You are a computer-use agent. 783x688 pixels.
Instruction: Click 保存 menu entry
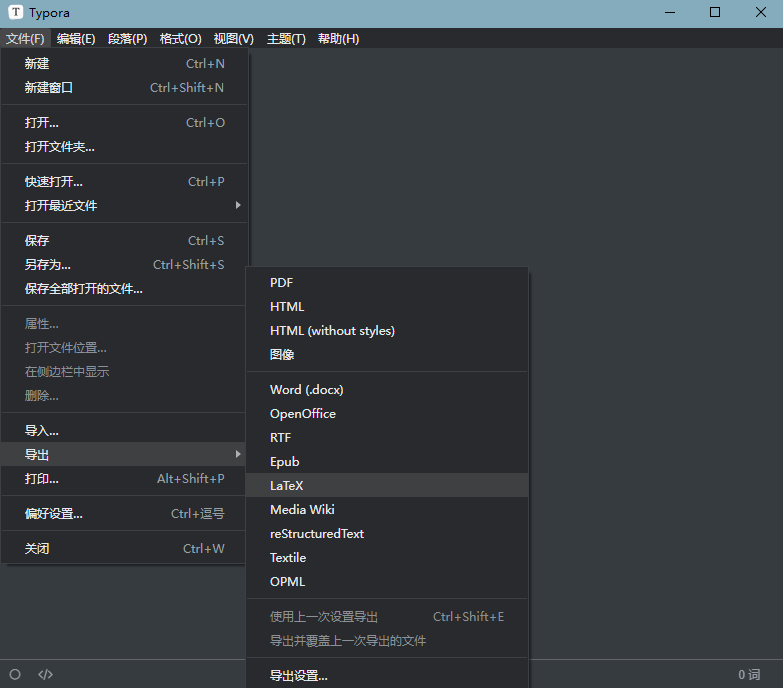pos(124,241)
